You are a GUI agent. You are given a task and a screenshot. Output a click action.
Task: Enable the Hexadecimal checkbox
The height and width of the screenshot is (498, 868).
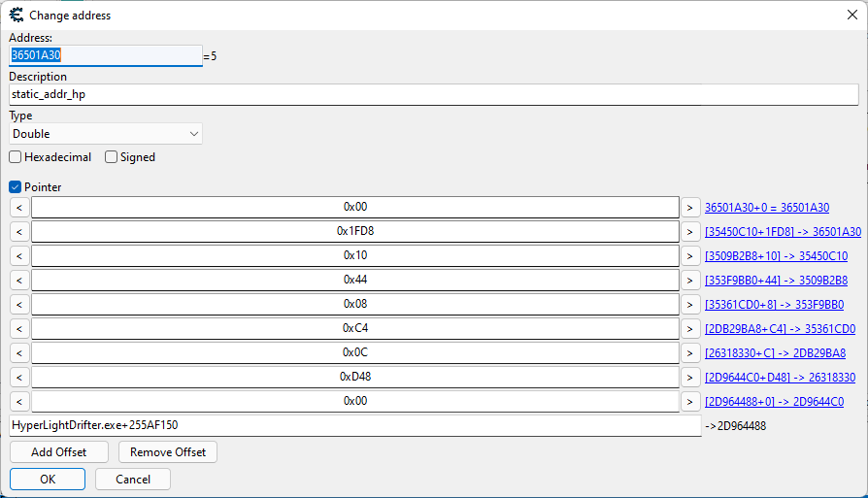click(x=16, y=157)
